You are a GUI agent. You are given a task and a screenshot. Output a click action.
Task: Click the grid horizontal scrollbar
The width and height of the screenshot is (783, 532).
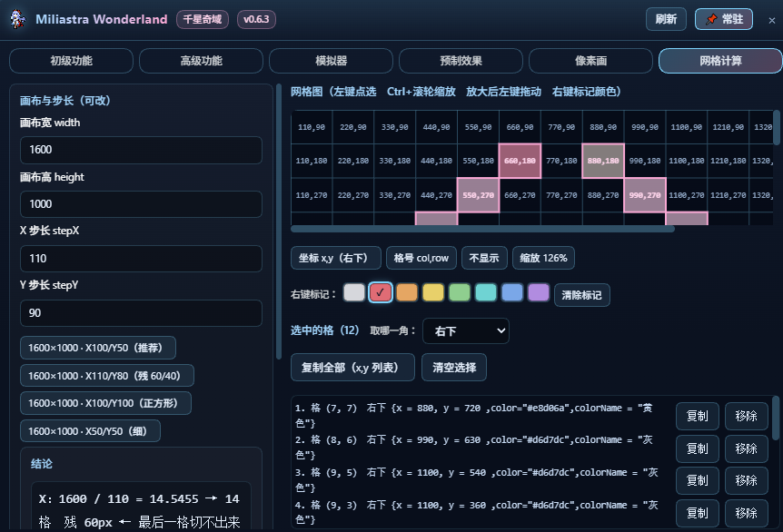pos(482,229)
